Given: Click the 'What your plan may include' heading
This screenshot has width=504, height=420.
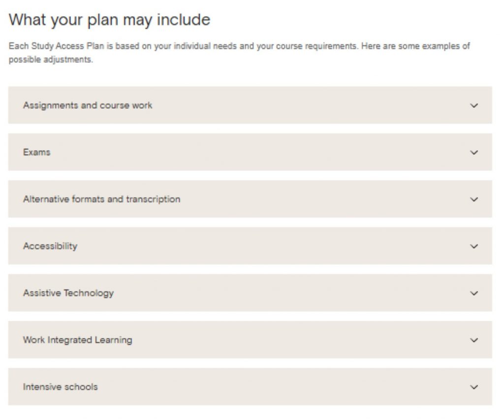Looking at the screenshot, I should click(x=109, y=20).
